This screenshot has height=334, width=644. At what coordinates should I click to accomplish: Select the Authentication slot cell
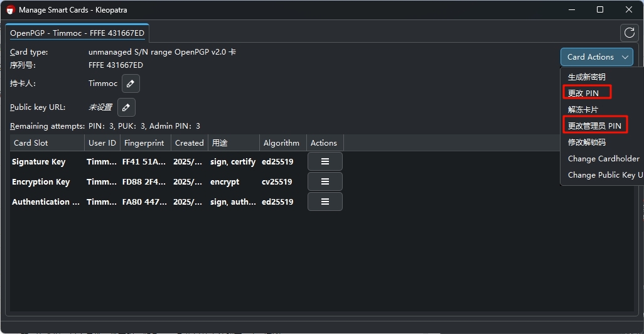pos(46,202)
